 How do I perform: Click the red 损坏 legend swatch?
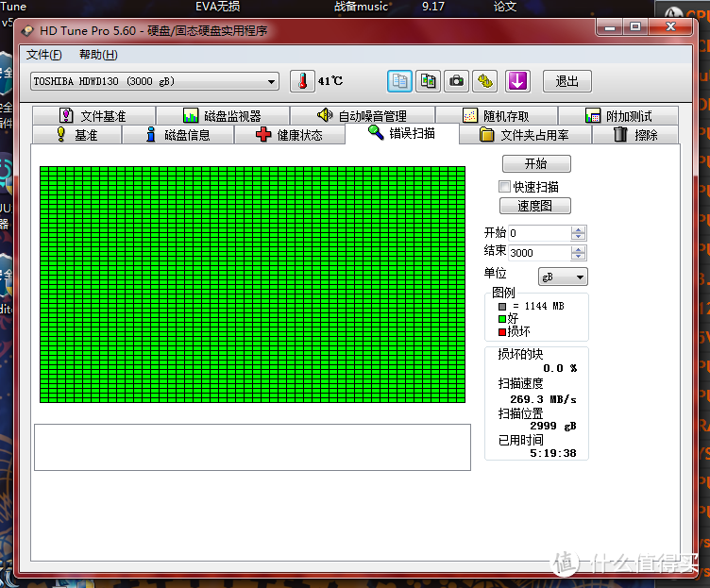coord(502,332)
